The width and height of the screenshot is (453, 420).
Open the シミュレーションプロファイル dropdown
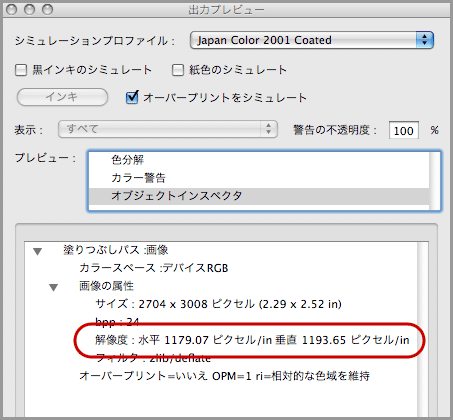pyautogui.click(x=312, y=40)
